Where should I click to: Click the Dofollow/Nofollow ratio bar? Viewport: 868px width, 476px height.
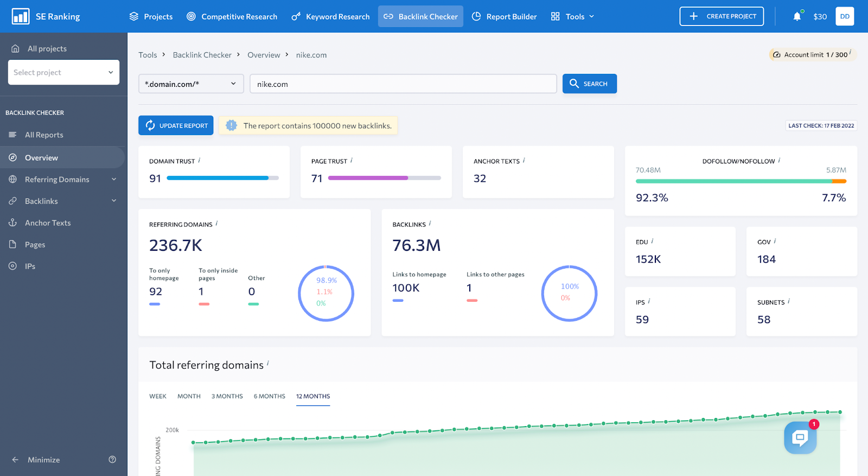pyautogui.click(x=741, y=181)
